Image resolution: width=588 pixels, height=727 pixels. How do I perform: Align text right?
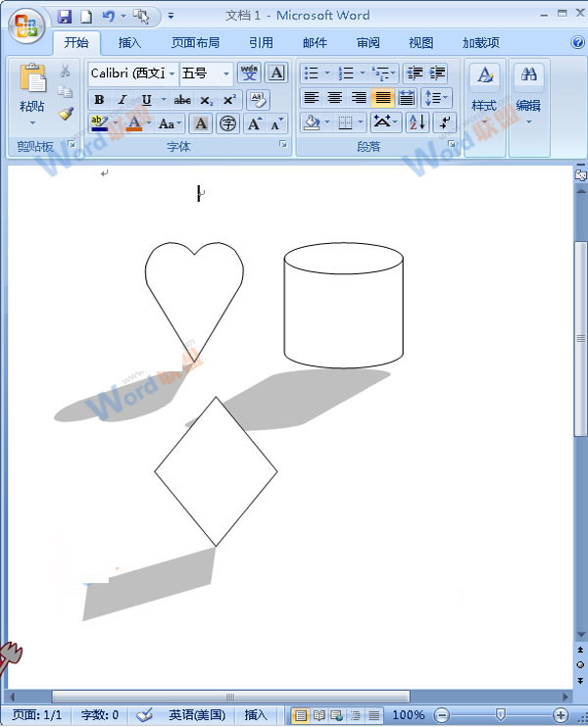(x=359, y=98)
